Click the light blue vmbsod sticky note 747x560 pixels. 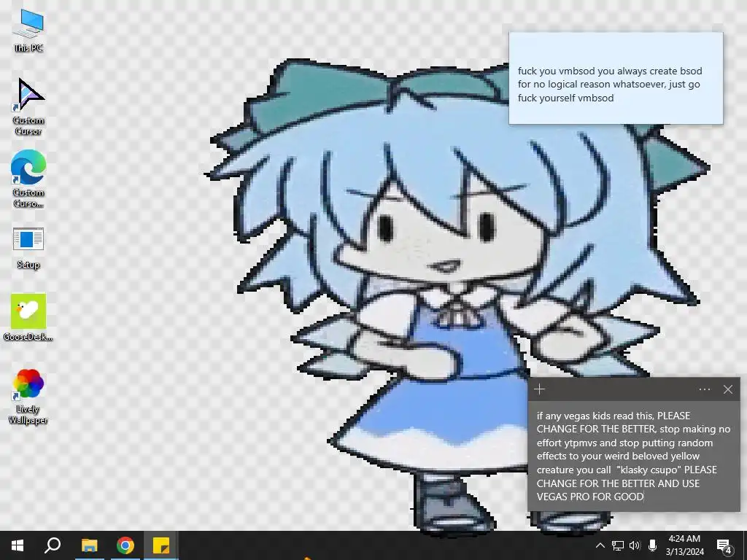616,79
